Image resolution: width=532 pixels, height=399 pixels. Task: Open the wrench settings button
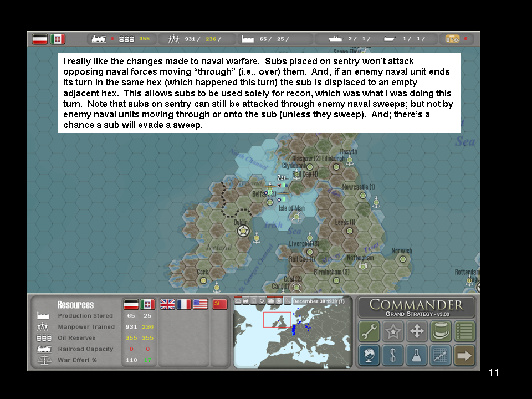pos(369,331)
